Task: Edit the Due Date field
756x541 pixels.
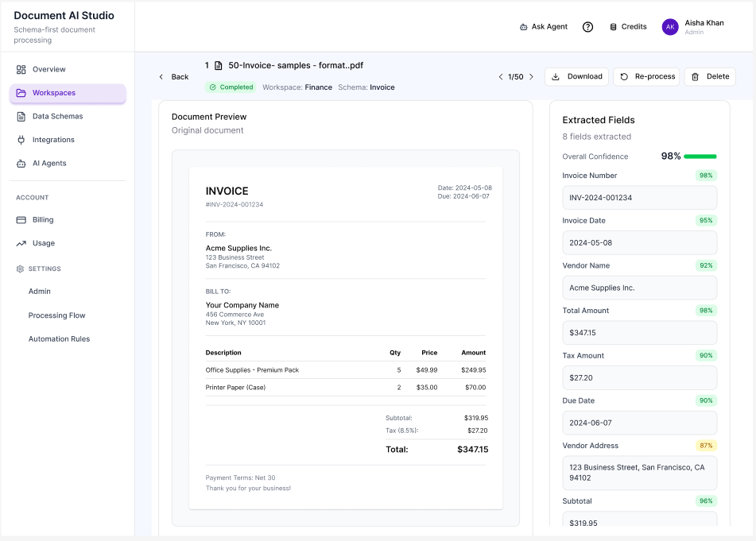Action: (640, 423)
